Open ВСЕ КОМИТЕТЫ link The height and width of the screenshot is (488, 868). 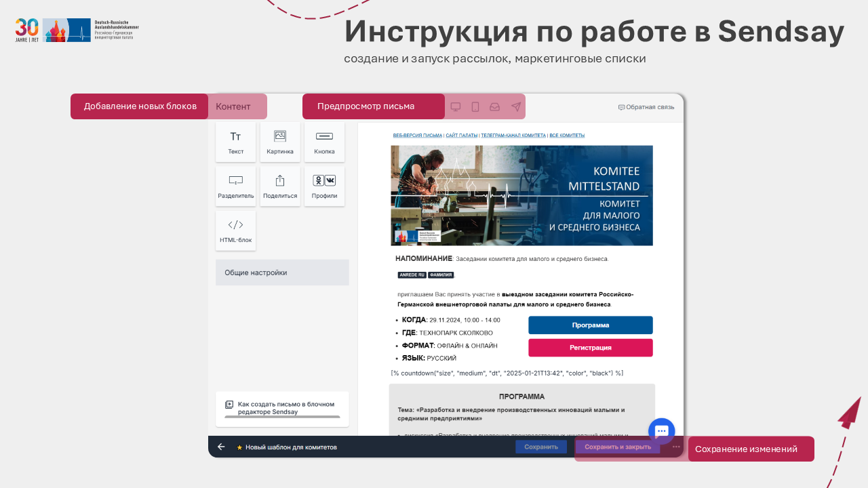[567, 136]
